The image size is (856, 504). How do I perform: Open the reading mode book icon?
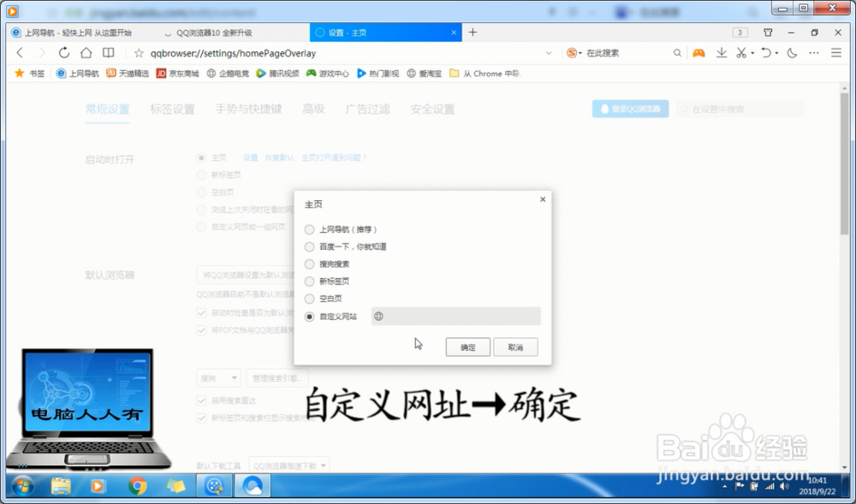[x=109, y=53]
